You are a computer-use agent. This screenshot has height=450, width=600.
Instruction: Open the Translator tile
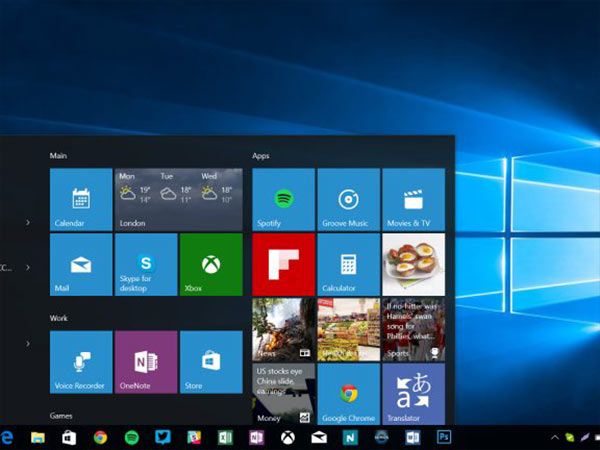(x=413, y=393)
